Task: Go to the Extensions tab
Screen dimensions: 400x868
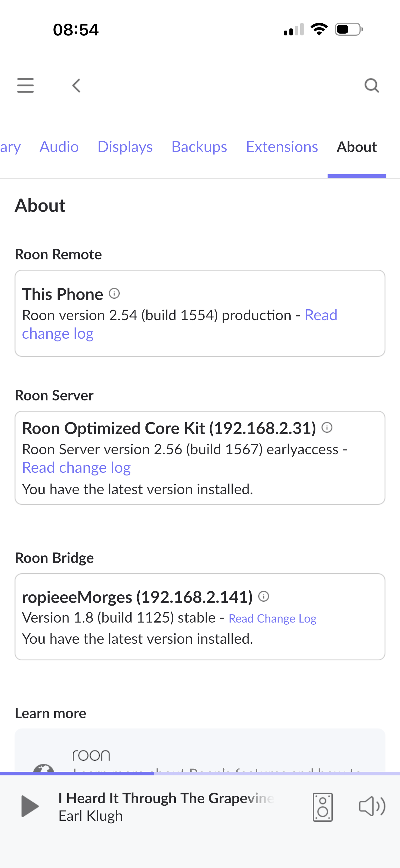Action: 282,146
